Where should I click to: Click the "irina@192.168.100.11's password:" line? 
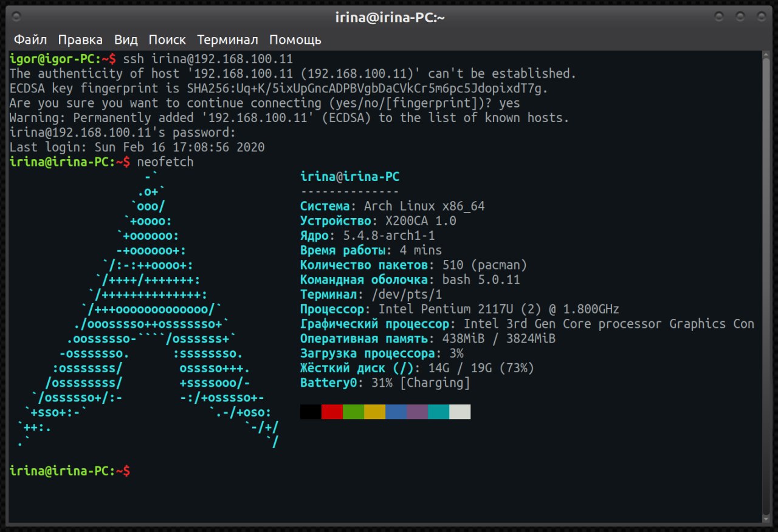pyautogui.click(x=123, y=133)
